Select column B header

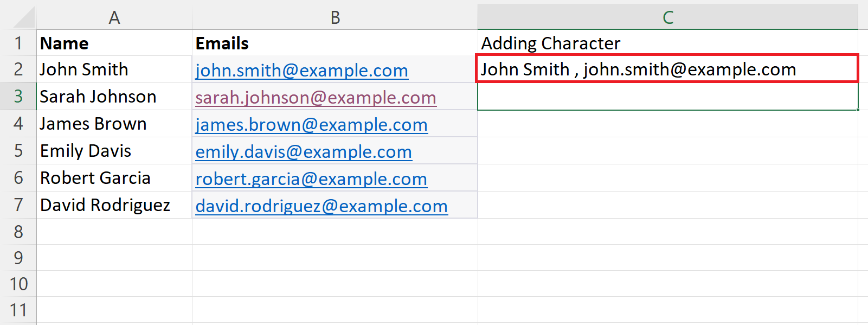[x=335, y=18]
